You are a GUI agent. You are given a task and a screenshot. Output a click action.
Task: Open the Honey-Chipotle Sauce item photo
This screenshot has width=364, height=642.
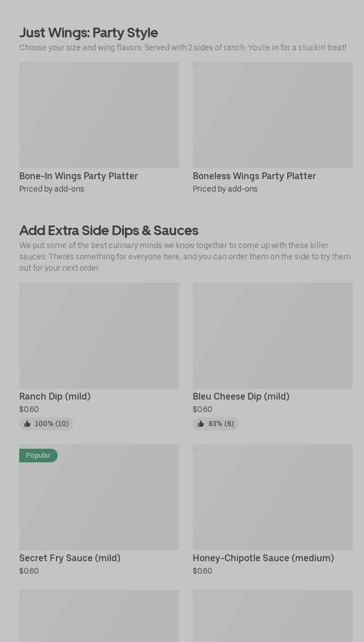tap(272, 497)
